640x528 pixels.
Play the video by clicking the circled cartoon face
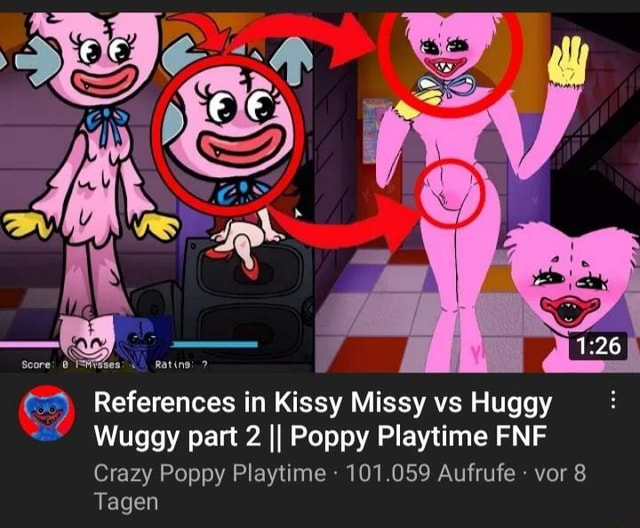pyautogui.click(x=228, y=131)
